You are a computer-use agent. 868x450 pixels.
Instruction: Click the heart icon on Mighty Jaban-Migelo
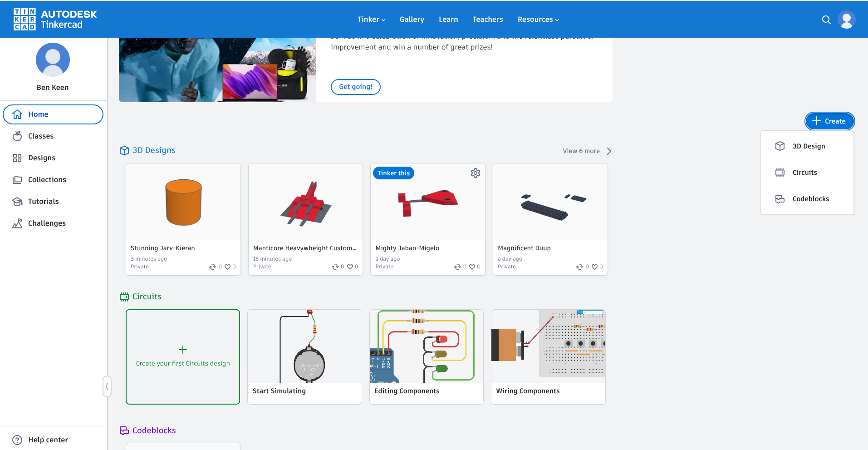click(x=472, y=267)
